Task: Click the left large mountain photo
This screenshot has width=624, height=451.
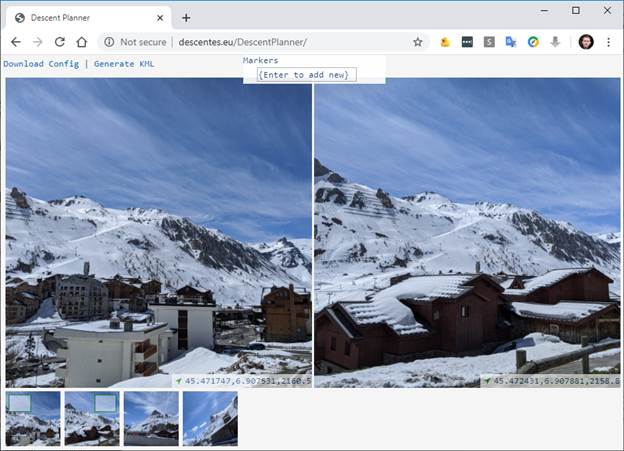Action: [158, 232]
